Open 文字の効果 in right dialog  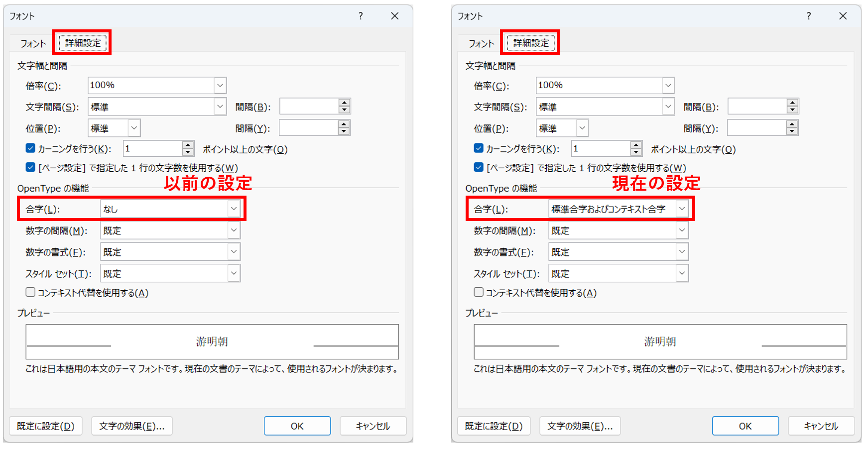(x=580, y=426)
